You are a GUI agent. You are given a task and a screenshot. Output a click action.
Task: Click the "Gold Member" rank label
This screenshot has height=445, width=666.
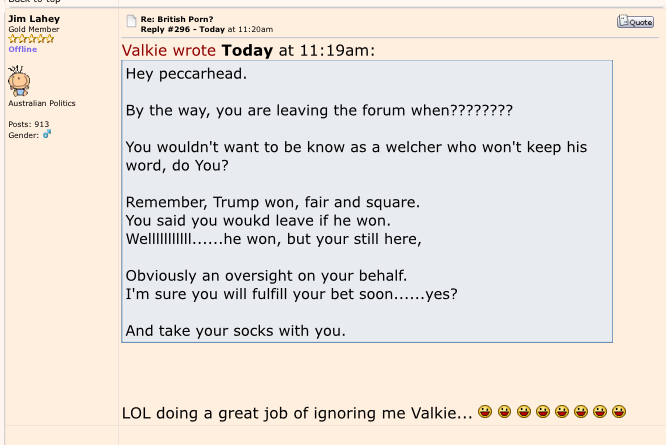point(33,30)
